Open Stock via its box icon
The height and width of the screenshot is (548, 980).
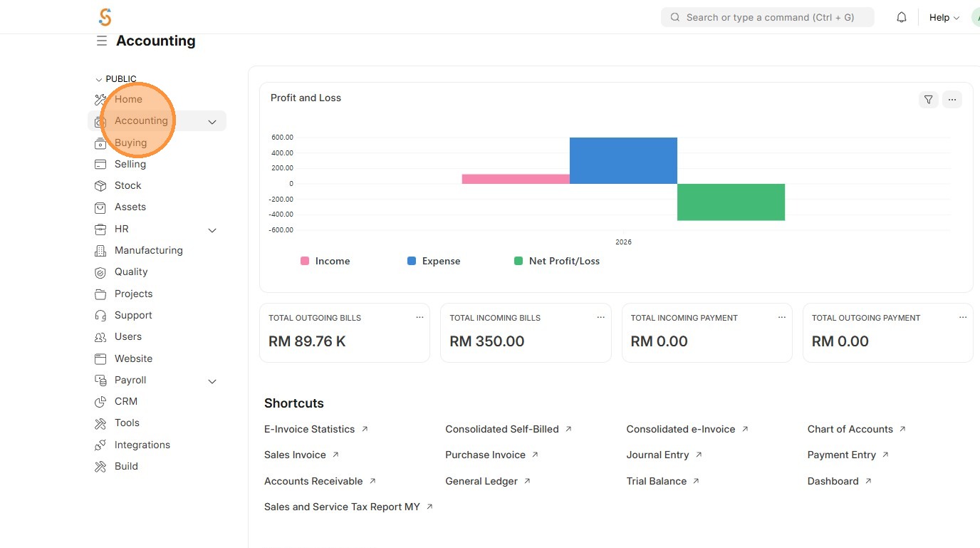[100, 186]
